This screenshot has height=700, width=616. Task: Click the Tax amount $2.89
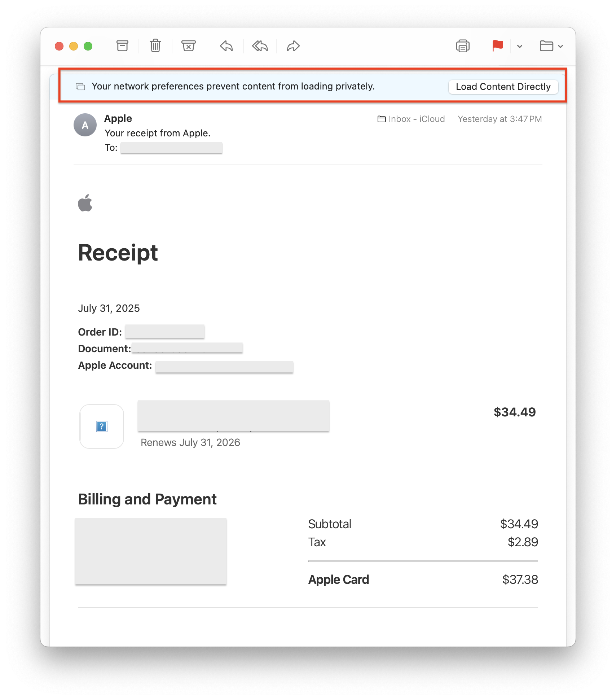click(x=523, y=542)
